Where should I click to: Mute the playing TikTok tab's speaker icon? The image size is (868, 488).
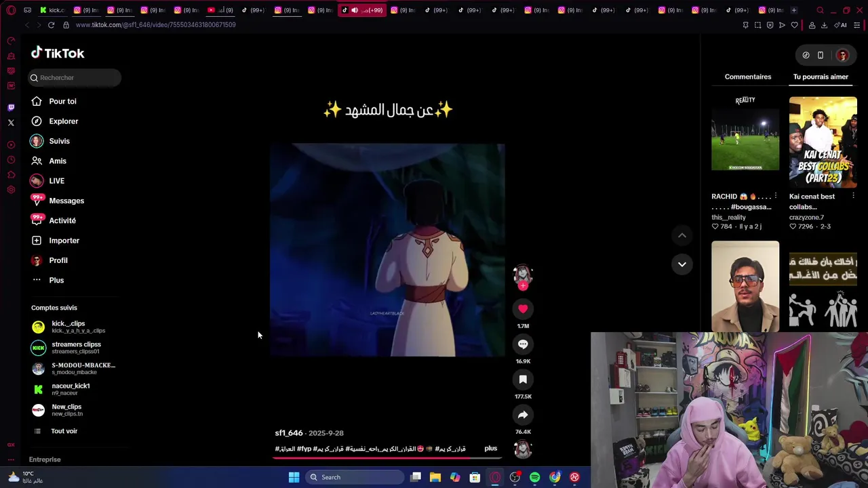point(355,10)
